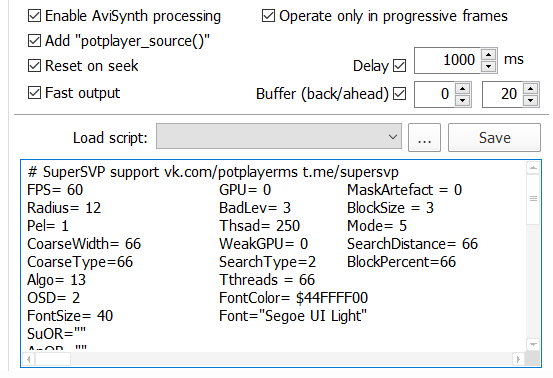Click the horizontal scrollbar right arrow
553x378 pixels.
pyautogui.click(x=518, y=359)
